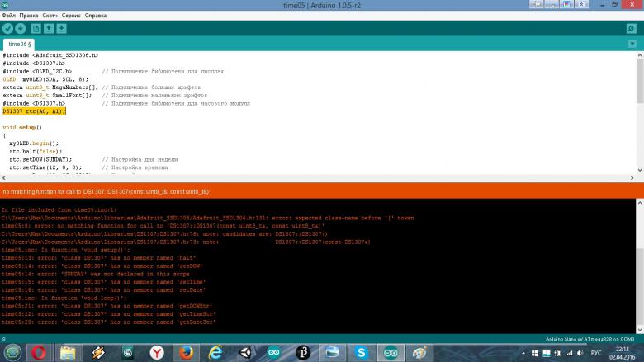Switch input language via РУС indicator
Viewport: 644px width, 362px height.
point(596,353)
